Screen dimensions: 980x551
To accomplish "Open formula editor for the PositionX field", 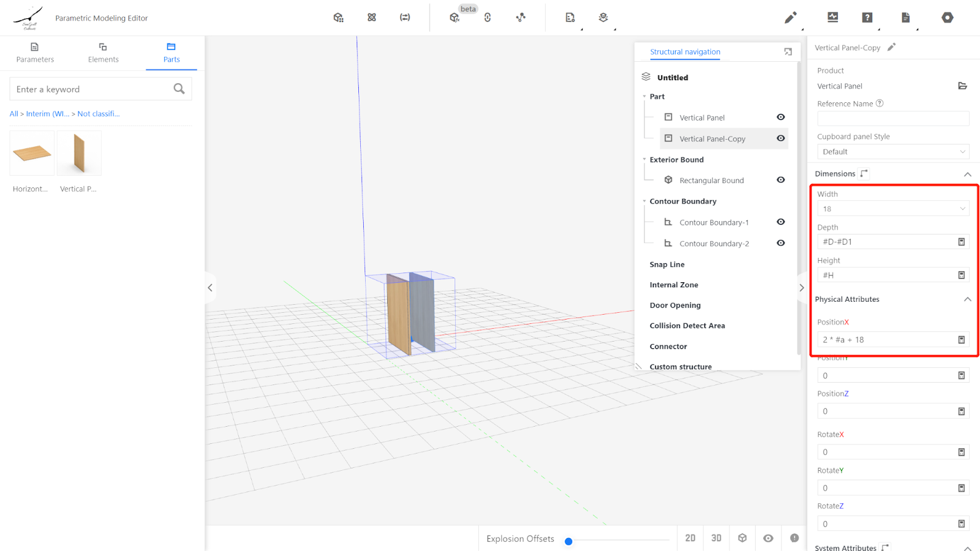I will coord(961,340).
